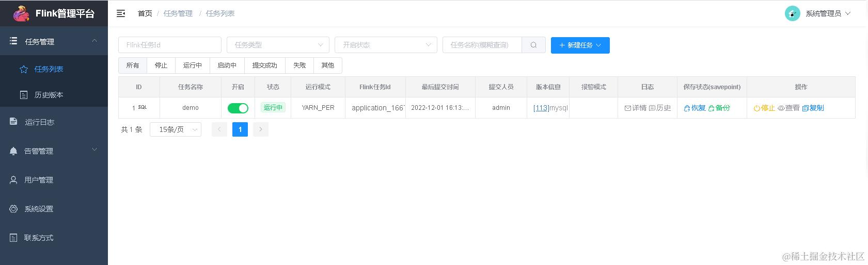The height and width of the screenshot is (265, 868).
Task: Click the 联系方式 icon
Action: pos(13,238)
